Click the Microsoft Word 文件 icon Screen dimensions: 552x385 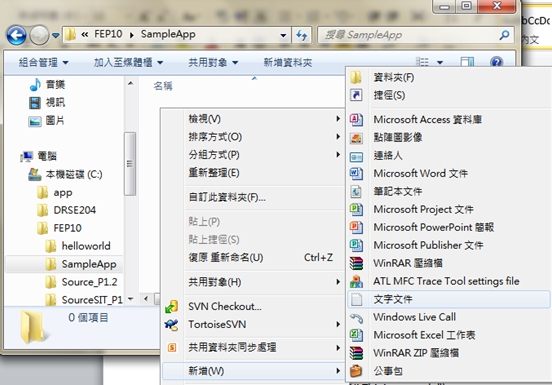(x=356, y=173)
